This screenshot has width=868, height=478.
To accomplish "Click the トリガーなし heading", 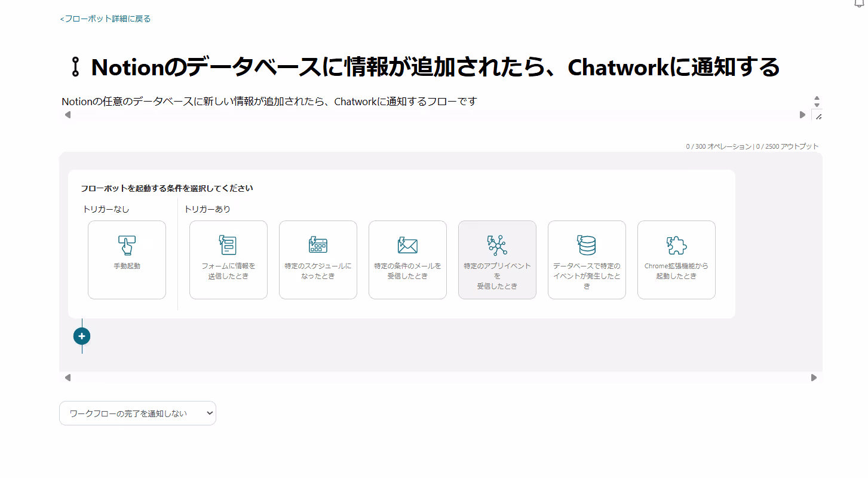I will [106, 209].
